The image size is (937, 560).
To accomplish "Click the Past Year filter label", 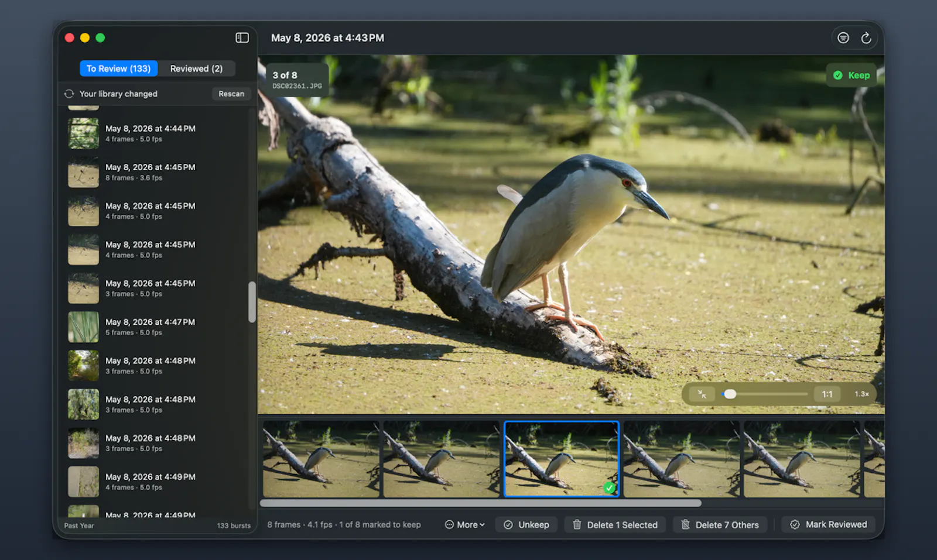I will (x=79, y=525).
